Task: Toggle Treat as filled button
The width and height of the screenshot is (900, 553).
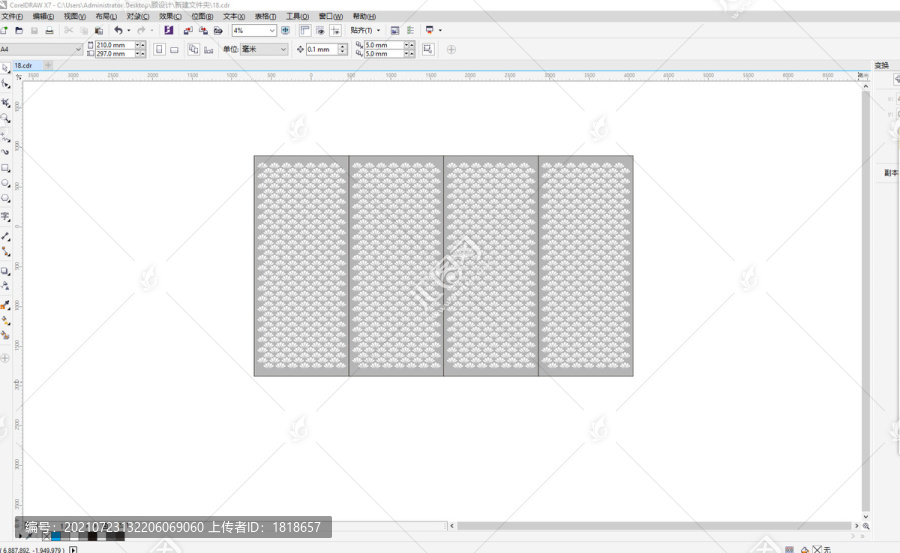Action: point(428,49)
